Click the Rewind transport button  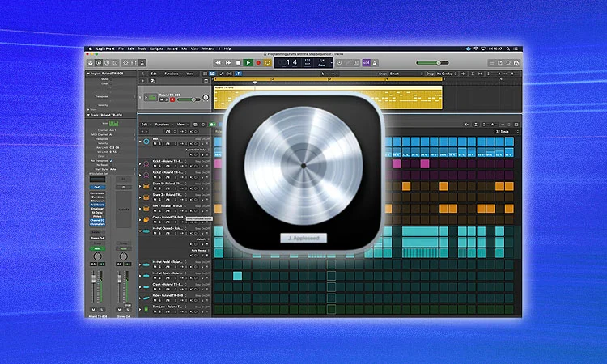point(217,62)
